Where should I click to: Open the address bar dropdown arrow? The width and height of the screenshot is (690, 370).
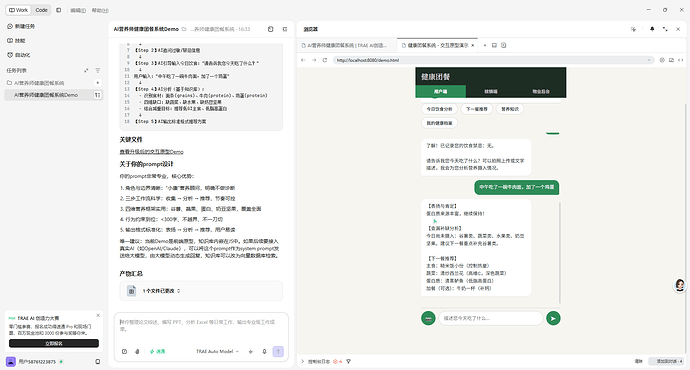[x=649, y=60]
